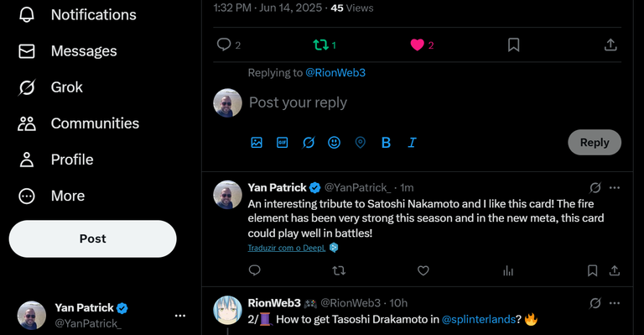The width and height of the screenshot is (644, 335).
Task: Insert a GIF into the reply
Action: click(x=282, y=143)
